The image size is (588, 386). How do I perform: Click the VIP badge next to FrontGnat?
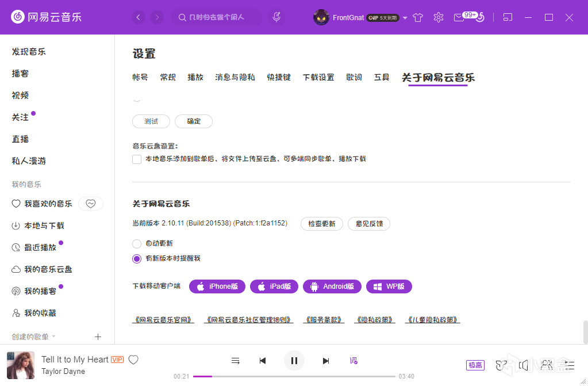click(x=382, y=18)
